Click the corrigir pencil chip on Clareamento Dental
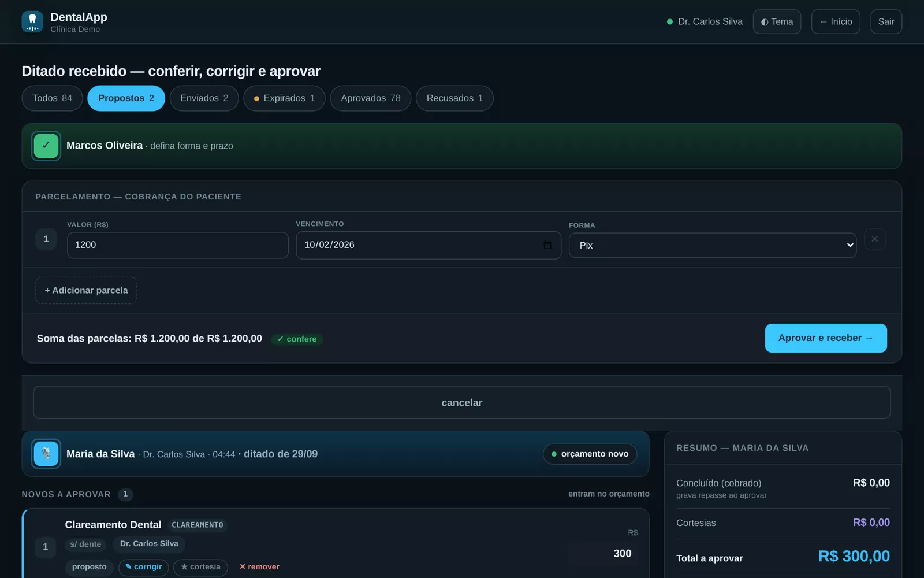This screenshot has height=578, width=924. [x=144, y=567]
